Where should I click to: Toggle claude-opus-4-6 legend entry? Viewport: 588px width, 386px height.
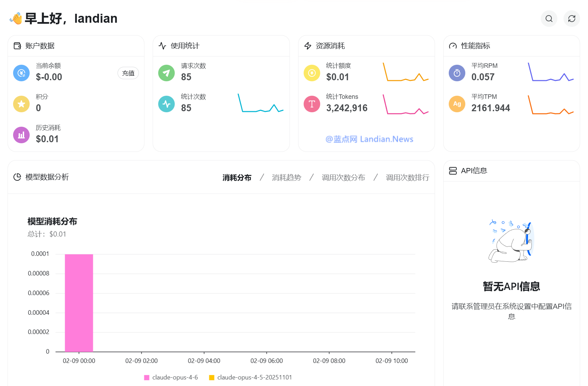[171, 377]
